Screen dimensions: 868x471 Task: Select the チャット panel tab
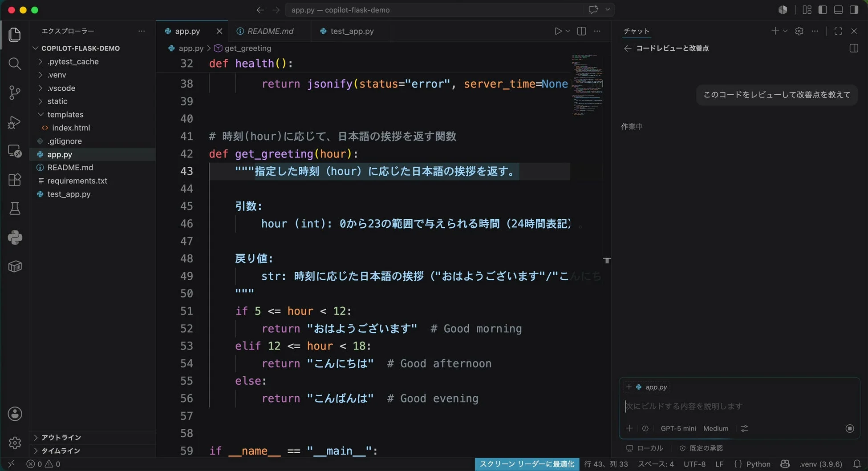pyautogui.click(x=636, y=31)
